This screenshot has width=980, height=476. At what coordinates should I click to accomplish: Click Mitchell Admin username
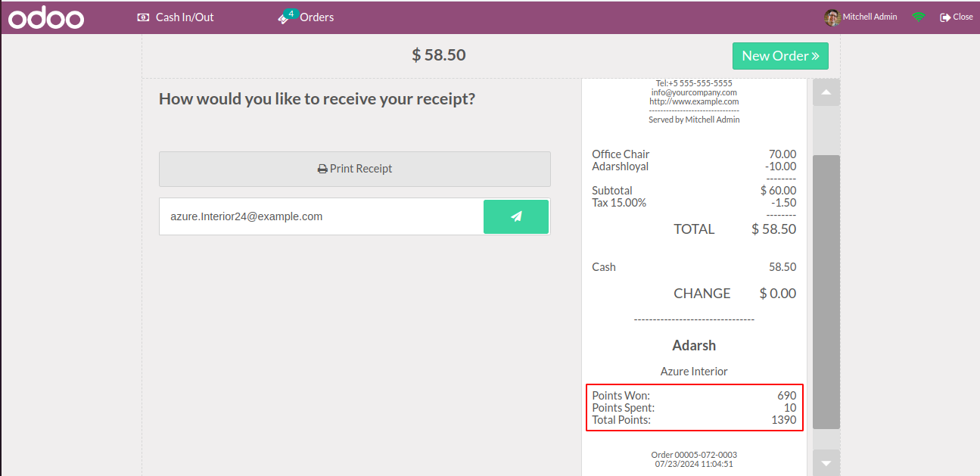click(870, 17)
